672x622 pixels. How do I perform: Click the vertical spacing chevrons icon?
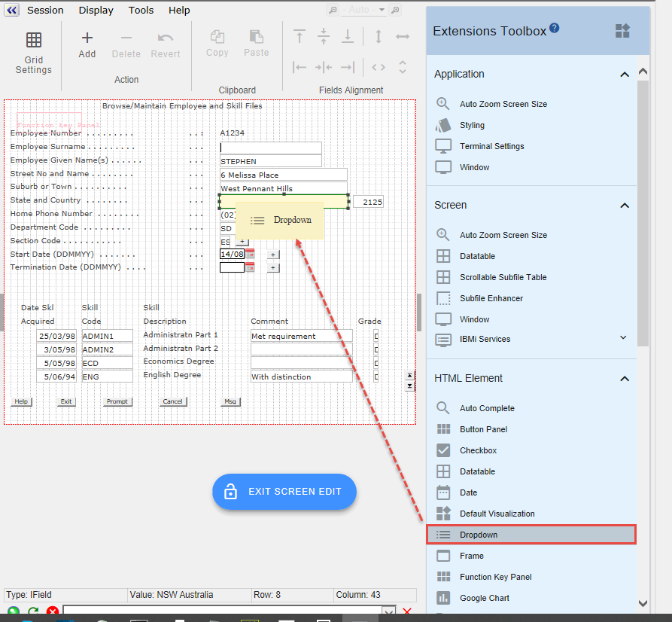(403, 67)
